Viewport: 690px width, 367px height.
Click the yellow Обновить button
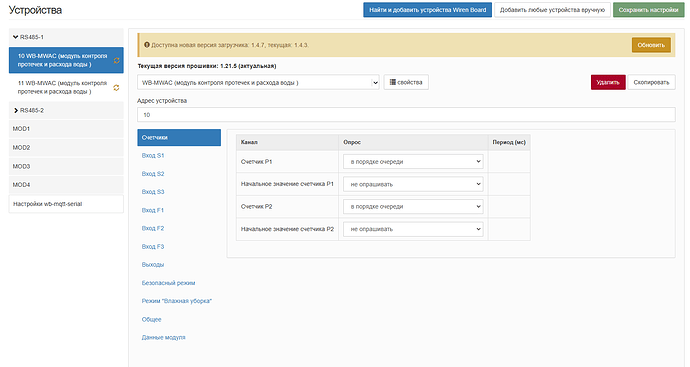(x=651, y=45)
